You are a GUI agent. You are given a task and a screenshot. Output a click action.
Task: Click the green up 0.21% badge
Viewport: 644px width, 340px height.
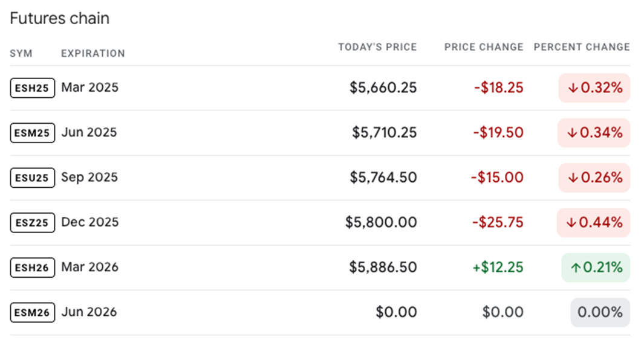click(595, 267)
